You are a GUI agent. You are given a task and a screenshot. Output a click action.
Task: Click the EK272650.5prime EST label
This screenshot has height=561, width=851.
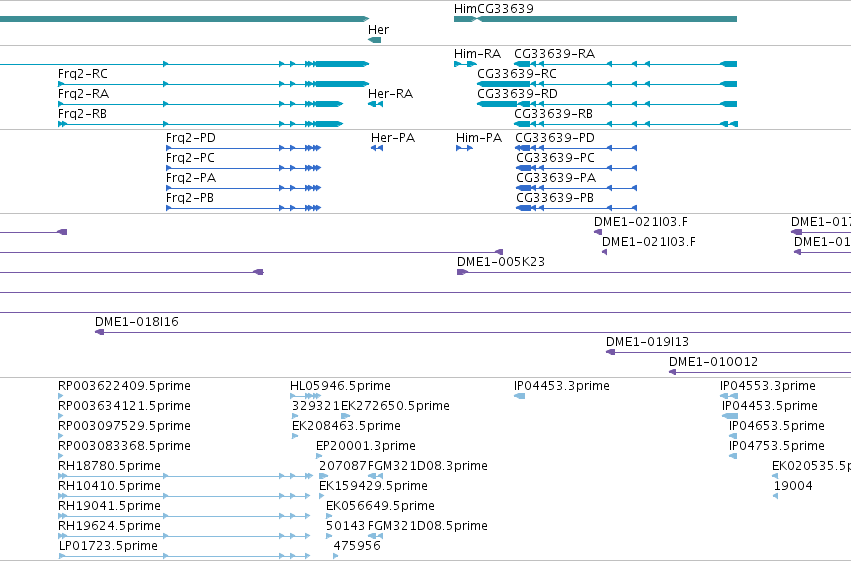coord(395,406)
